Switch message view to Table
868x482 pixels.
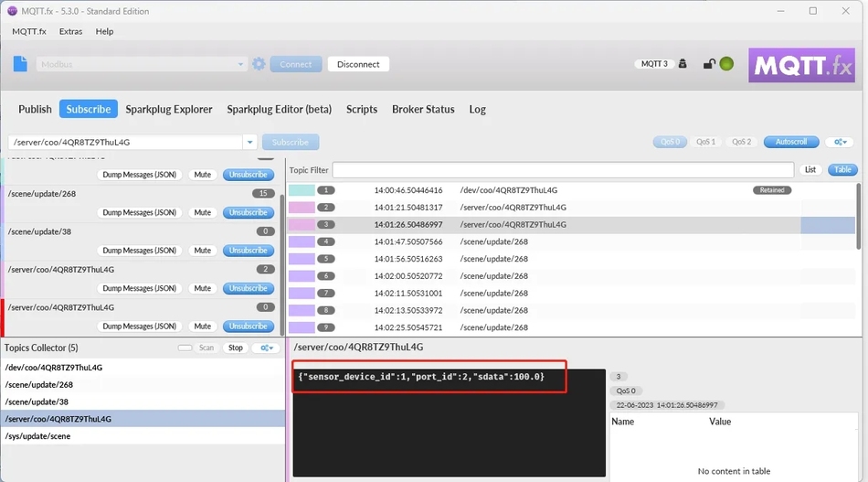pos(842,169)
